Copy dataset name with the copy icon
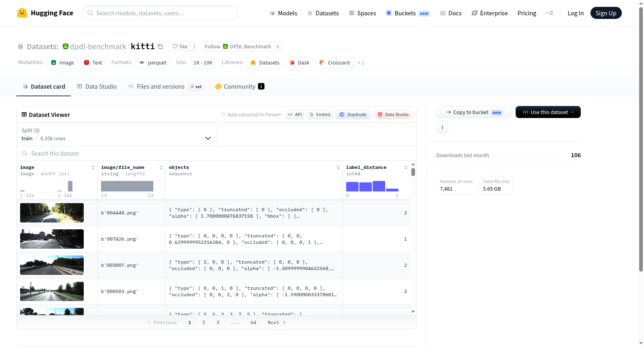 coord(160,46)
